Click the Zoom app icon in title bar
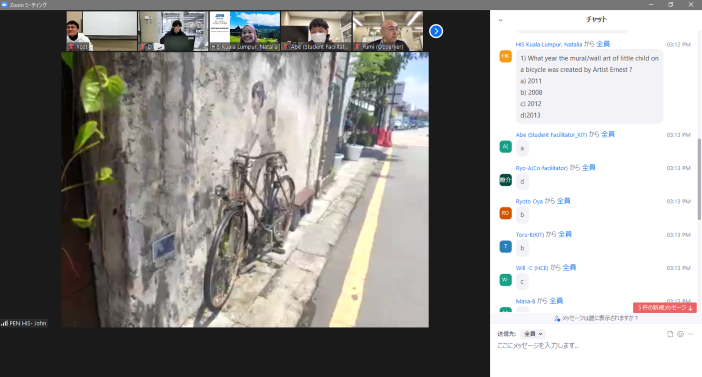Image resolution: width=702 pixels, height=377 pixels. [x=4, y=4]
